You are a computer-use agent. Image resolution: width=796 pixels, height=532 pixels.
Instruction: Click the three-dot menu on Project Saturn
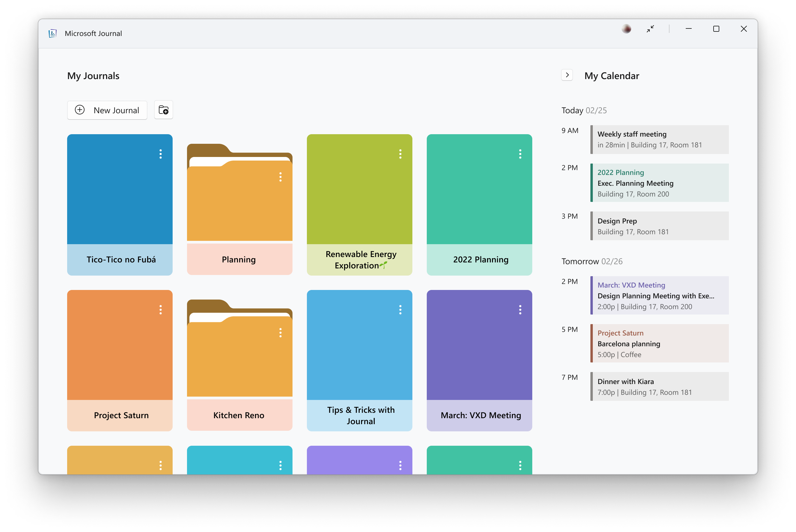(160, 310)
